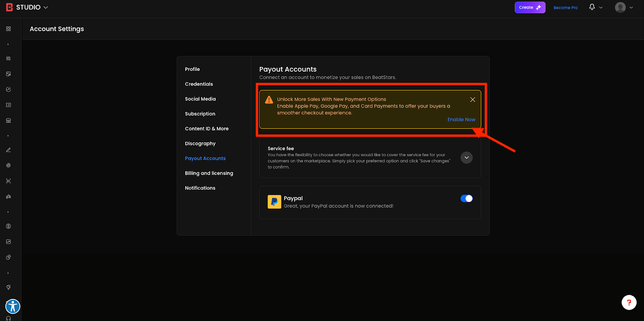Screen dimensions: 644x321
Task: Toggle the Paypal payout switch off
Action: (x=466, y=199)
